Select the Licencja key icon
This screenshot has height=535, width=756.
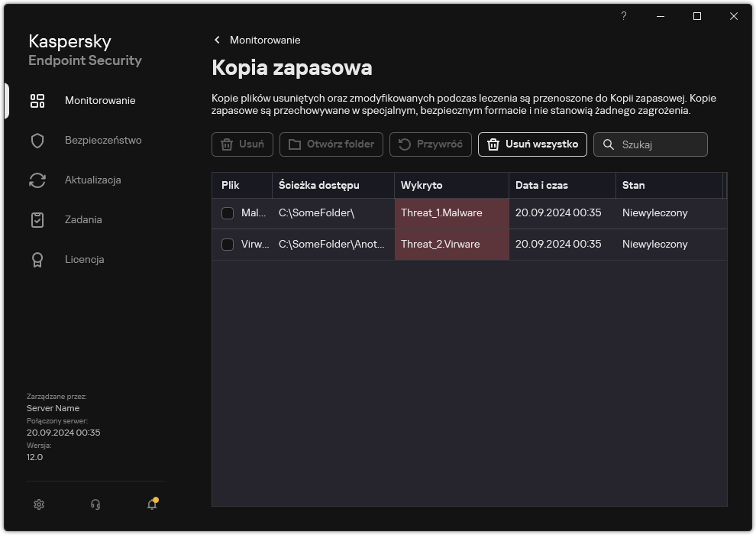click(37, 259)
